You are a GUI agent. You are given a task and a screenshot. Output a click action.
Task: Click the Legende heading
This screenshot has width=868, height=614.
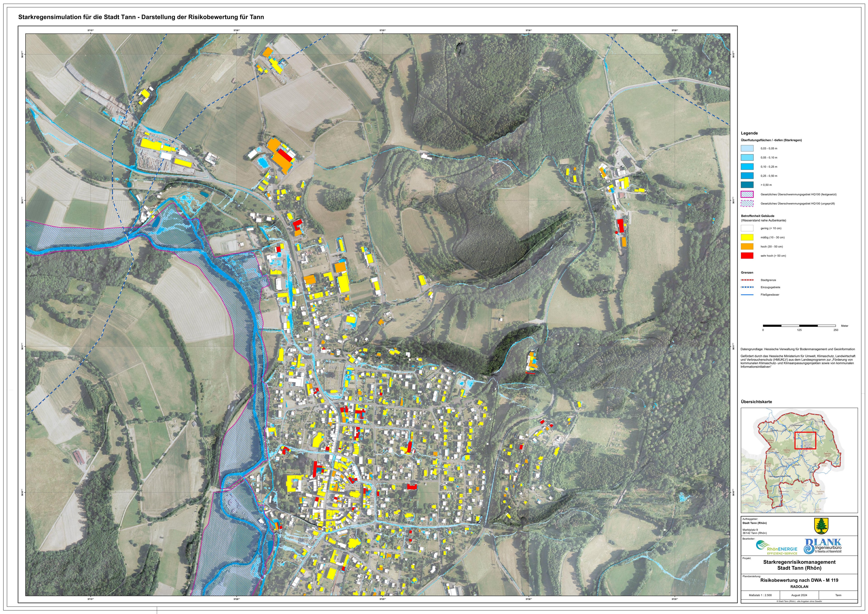[x=749, y=133]
